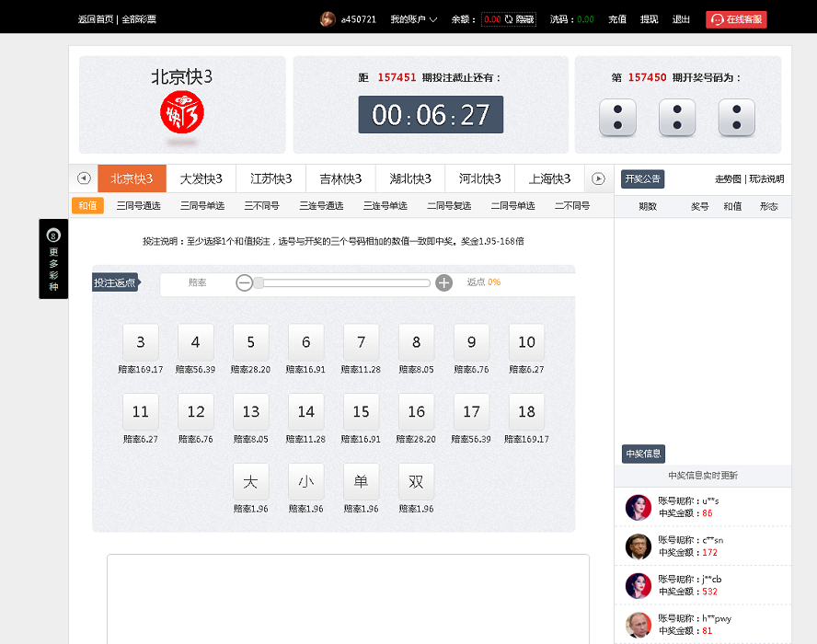The image size is (817, 644).
Task: Click the 充值 recharge button
Action: [617, 18]
